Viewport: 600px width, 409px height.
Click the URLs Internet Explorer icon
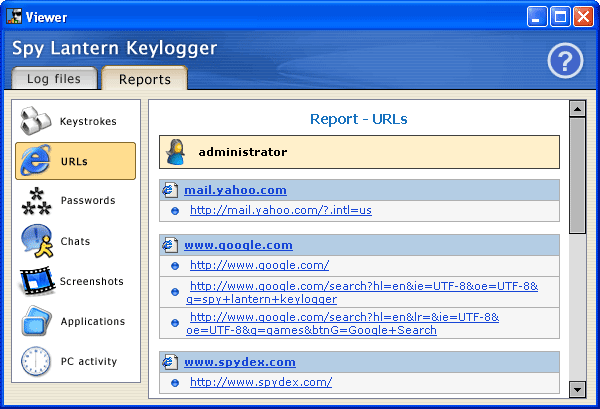[35, 161]
